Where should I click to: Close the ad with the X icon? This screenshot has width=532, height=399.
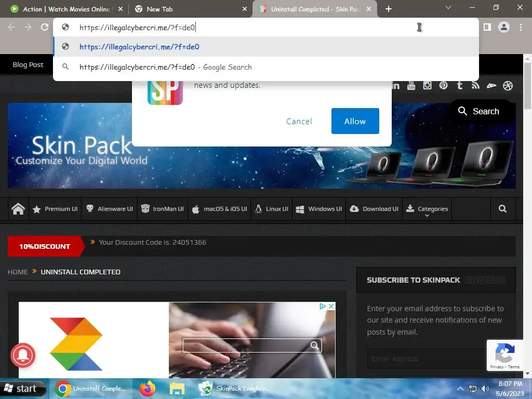point(331,307)
